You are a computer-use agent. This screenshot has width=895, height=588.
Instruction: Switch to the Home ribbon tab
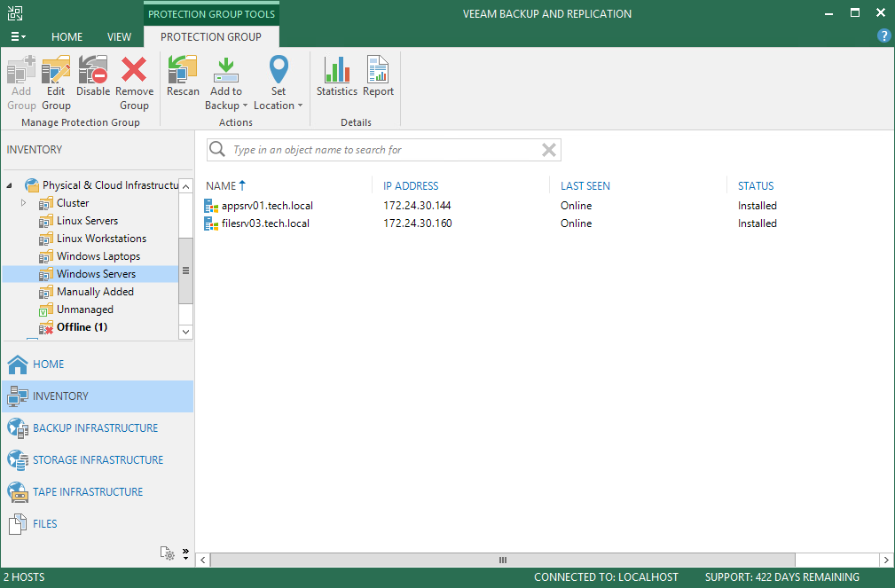click(67, 37)
